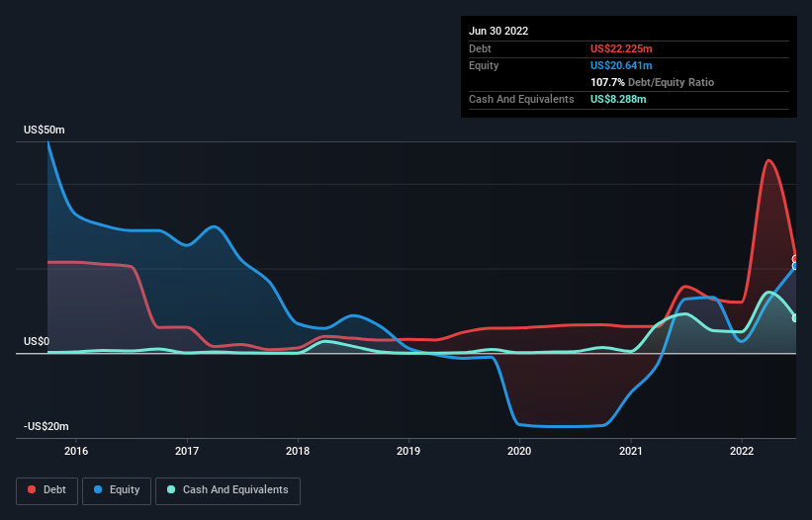Select Cash value US$8.288m in tooltip
This screenshot has width=812, height=520.
pyautogui.click(x=618, y=99)
